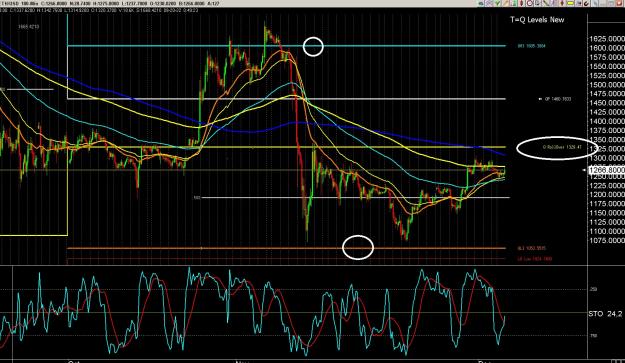Click the 1400.0000 price axis label
625x363 pixels.
606,122
